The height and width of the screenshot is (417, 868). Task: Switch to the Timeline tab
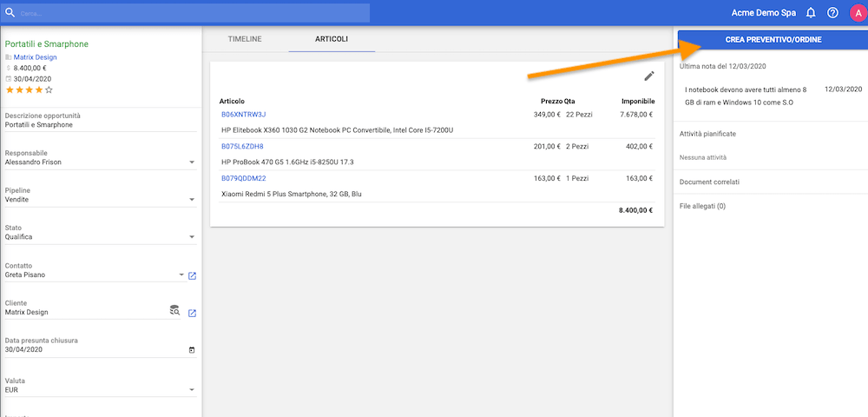(245, 39)
